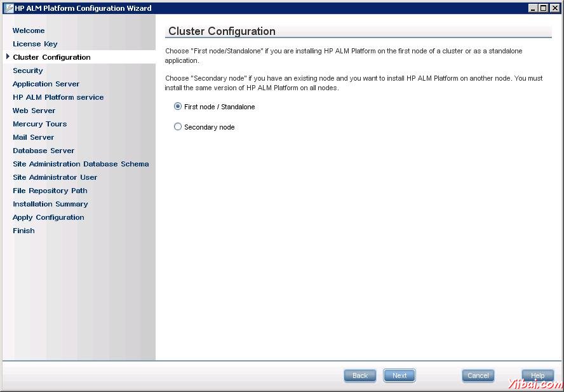Image resolution: width=564 pixels, height=392 pixels.
Task: Select HP ALM Platform service step
Action: [58, 97]
